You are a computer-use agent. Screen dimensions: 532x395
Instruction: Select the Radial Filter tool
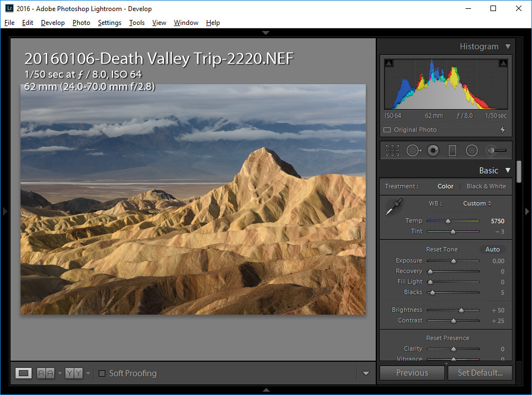(472, 150)
